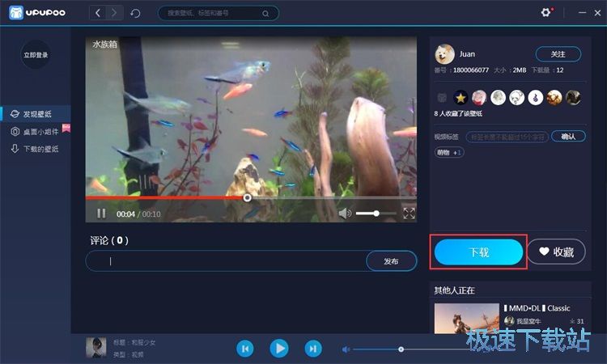This screenshot has width=607, height=364.
Task: Click the comment text field
Action: 227,261
